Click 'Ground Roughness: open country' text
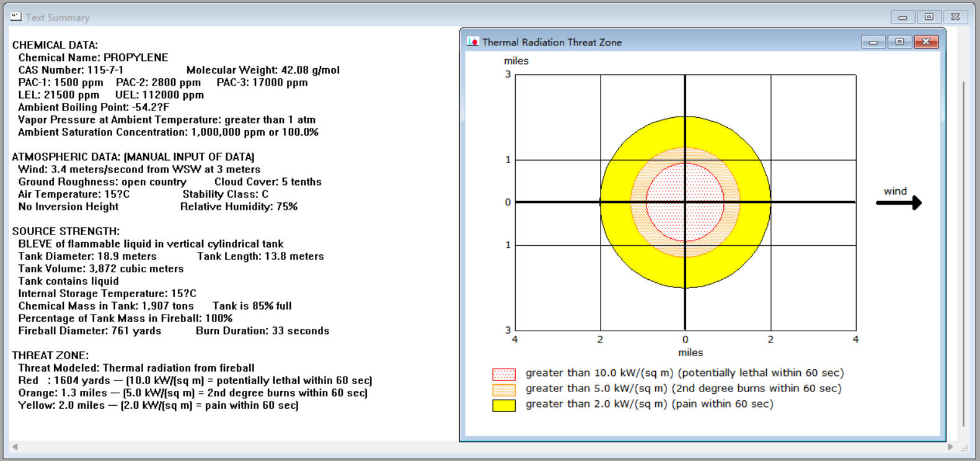Screen dimensions: 980x461 pyautogui.click(x=102, y=182)
